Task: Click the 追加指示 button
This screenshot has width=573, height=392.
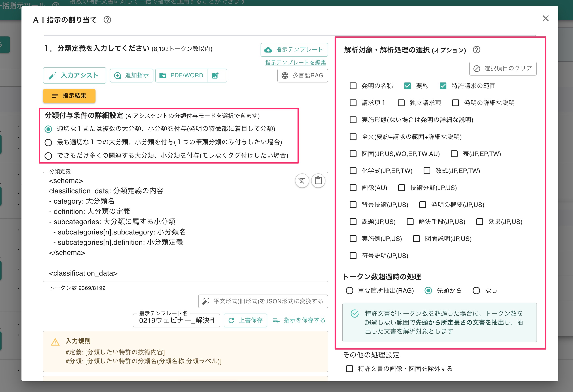Action: point(132,75)
